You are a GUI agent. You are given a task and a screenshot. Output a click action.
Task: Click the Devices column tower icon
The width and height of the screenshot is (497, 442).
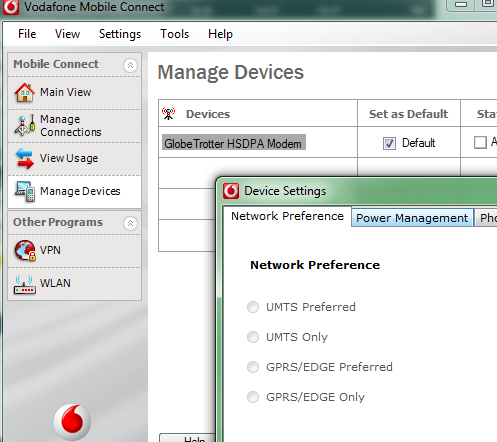[169, 114]
